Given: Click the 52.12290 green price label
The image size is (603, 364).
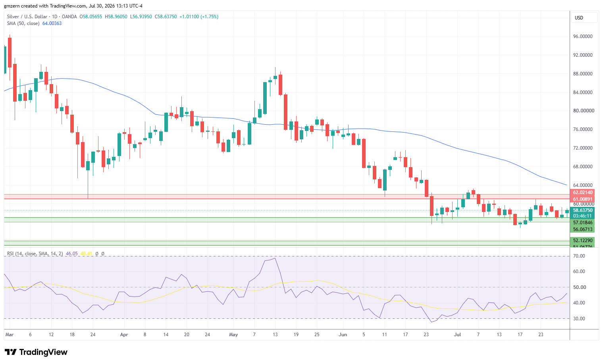Looking at the screenshot, I should coord(582,241).
